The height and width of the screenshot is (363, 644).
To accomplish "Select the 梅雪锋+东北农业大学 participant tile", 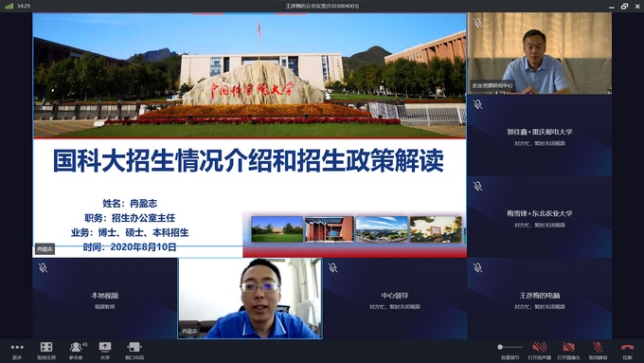I will coord(539,217).
